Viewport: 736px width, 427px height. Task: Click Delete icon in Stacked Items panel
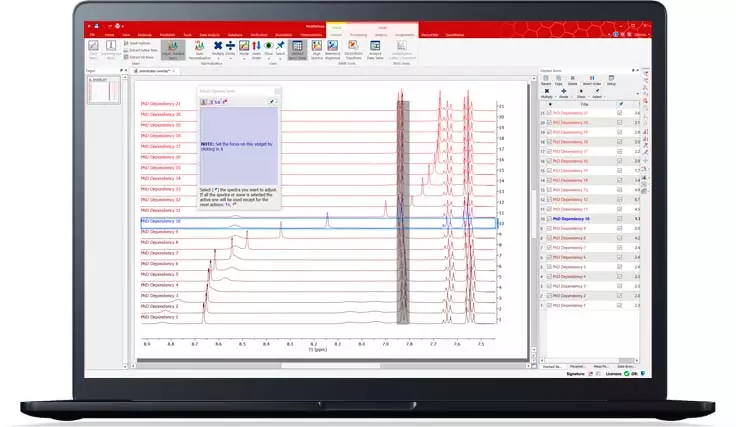(x=573, y=78)
